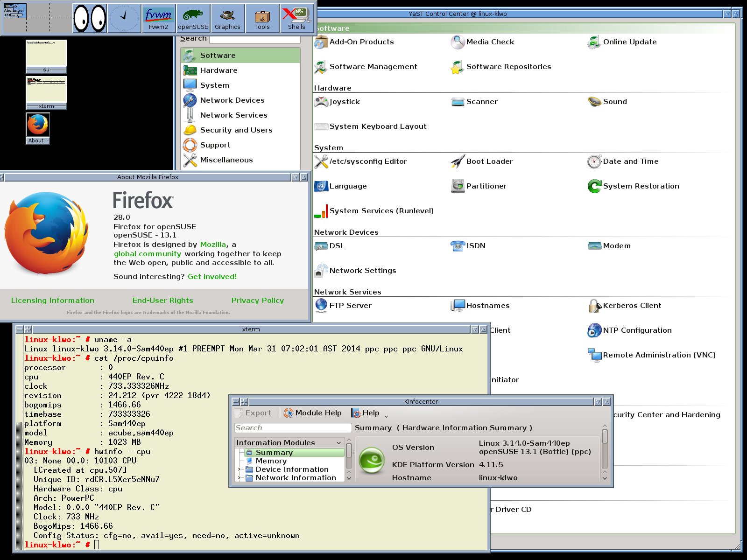Click the KInfocenter search field
This screenshot has height=560, width=747.
[x=292, y=428]
